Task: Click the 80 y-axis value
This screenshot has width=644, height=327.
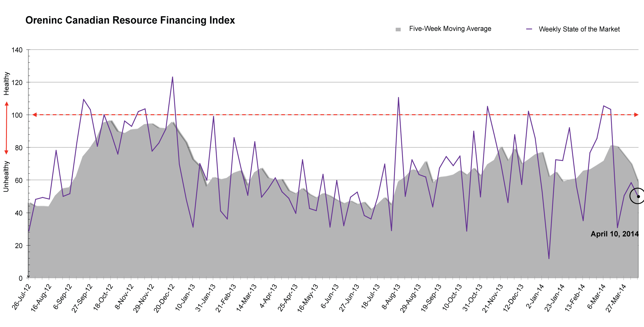Action: tap(19, 148)
